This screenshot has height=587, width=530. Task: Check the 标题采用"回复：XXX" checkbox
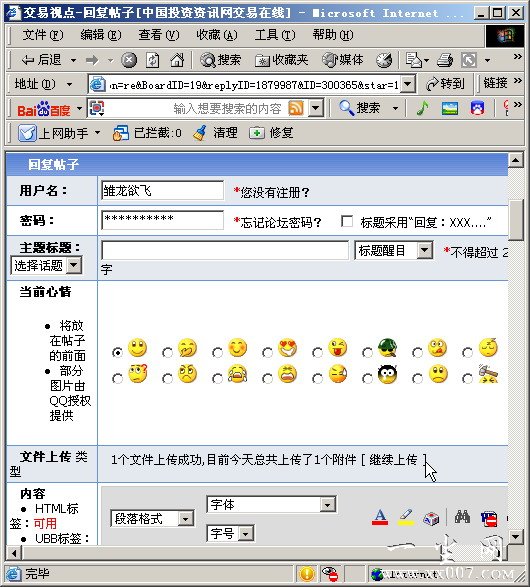pos(347,221)
